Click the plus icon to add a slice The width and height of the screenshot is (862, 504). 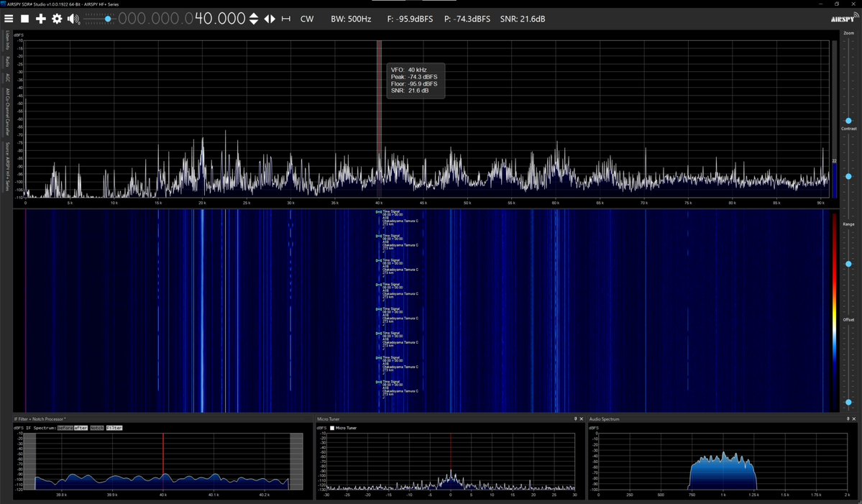(41, 19)
